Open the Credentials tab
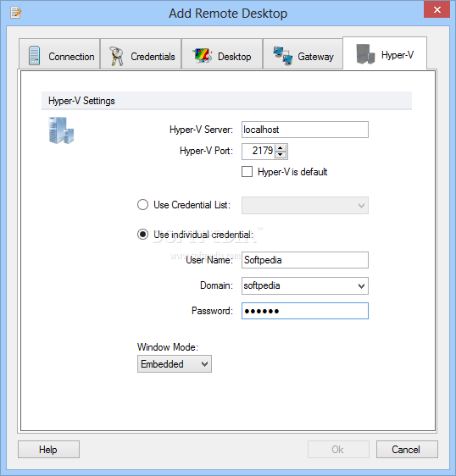 tap(141, 53)
